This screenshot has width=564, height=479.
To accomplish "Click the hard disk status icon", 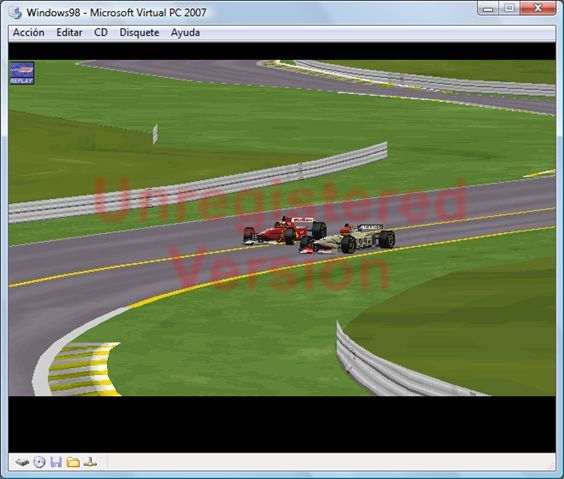I will click(x=22, y=462).
